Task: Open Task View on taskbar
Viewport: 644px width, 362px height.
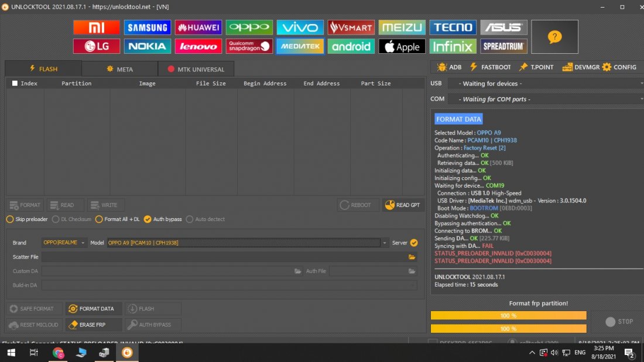Action: point(34,353)
